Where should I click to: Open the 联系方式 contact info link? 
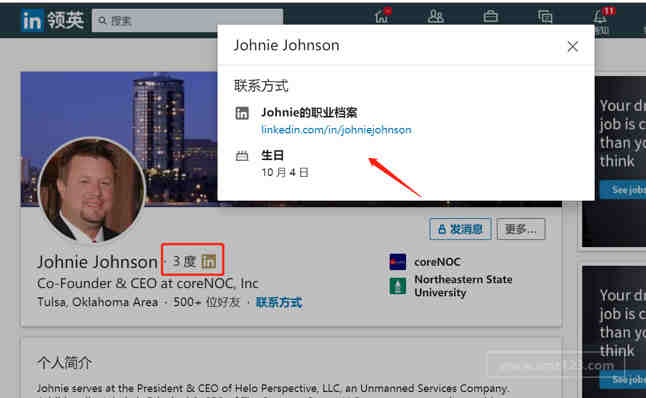tap(279, 302)
